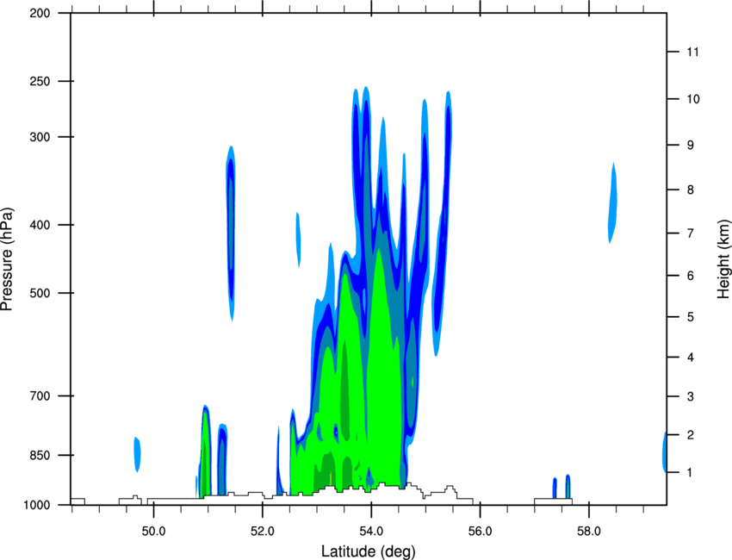Pick the 8 km height label
This screenshot has width=732, height=560.
tap(690, 190)
